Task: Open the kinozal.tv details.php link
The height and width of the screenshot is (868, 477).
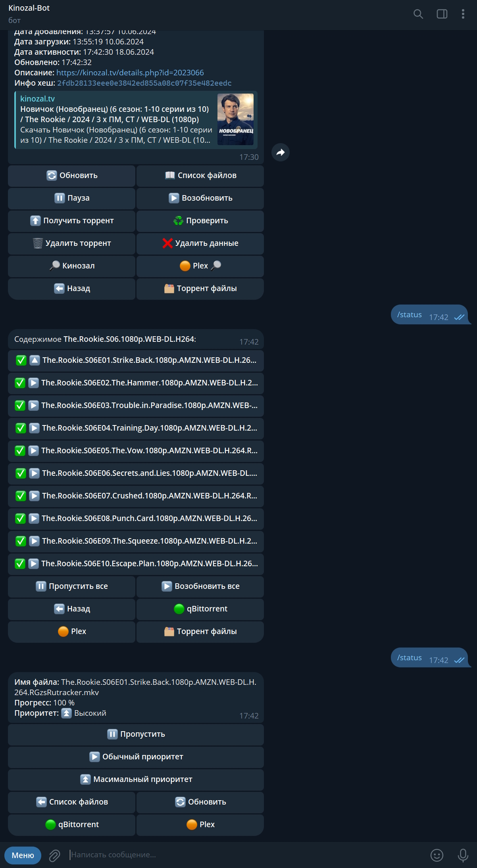Action: click(130, 73)
